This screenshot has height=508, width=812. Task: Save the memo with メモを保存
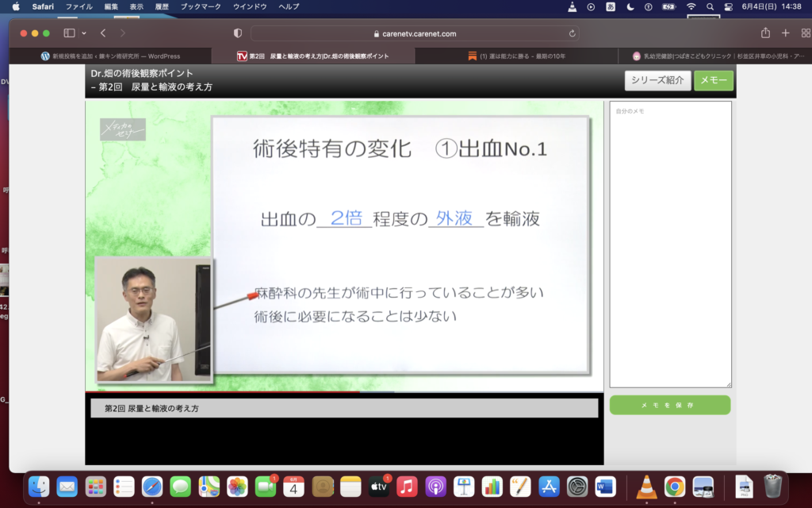669,405
